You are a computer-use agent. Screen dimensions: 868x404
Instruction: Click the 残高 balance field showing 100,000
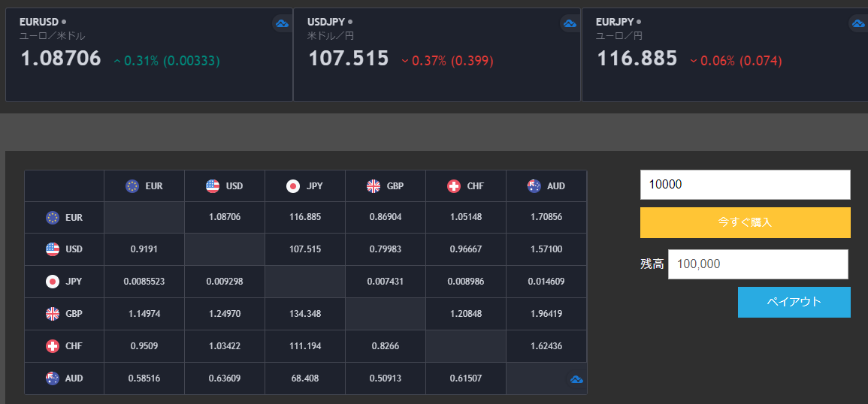(x=758, y=264)
